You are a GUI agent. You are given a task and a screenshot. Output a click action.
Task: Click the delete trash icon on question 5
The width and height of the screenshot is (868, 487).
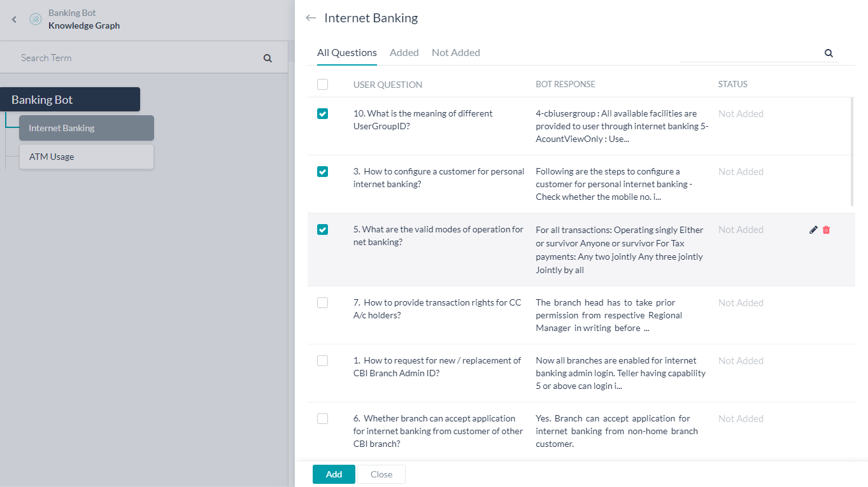(827, 229)
